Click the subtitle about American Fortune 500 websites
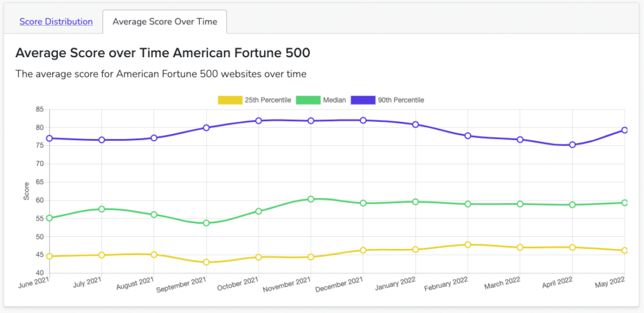 (161, 74)
